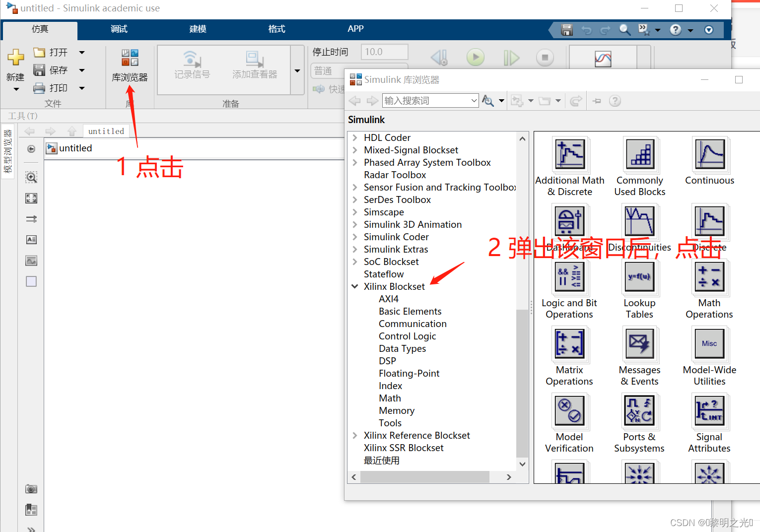Open the Matrix Operations library

[569, 356]
